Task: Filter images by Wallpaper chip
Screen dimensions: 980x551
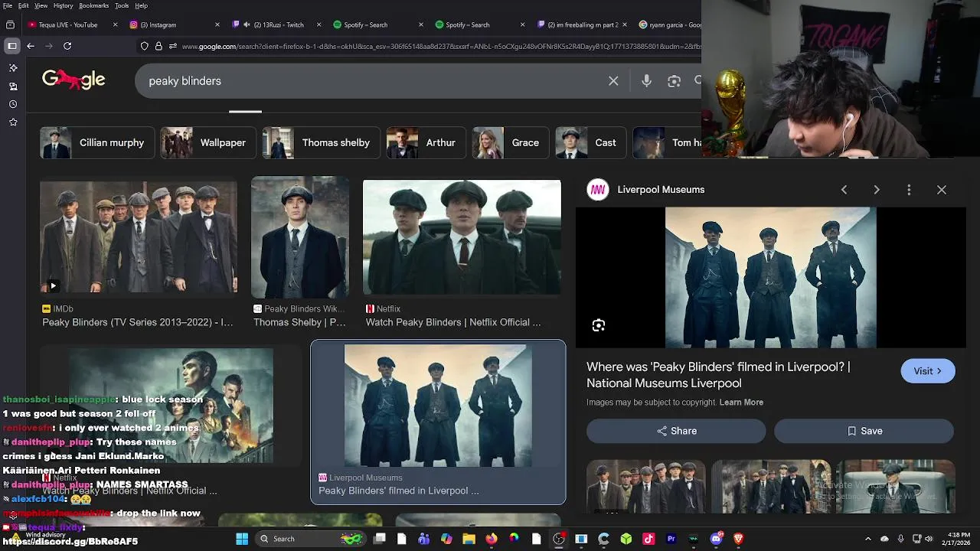Action: point(207,142)
